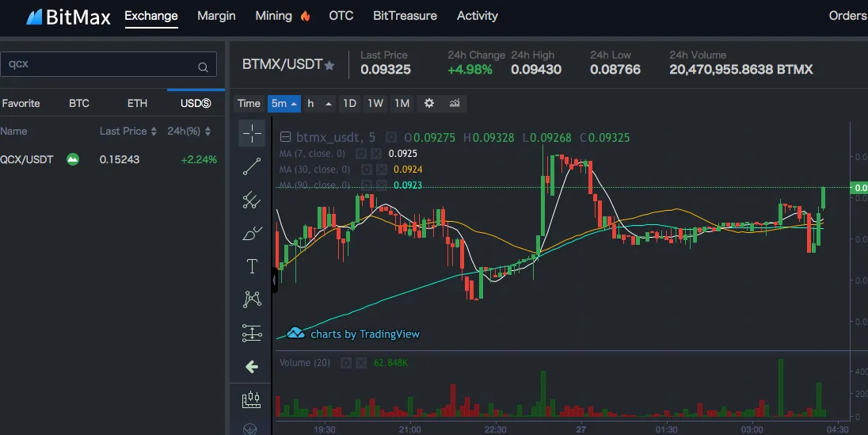Click the qcx search input field
This screenshot has height=435, width=868.
click(108, 64)
